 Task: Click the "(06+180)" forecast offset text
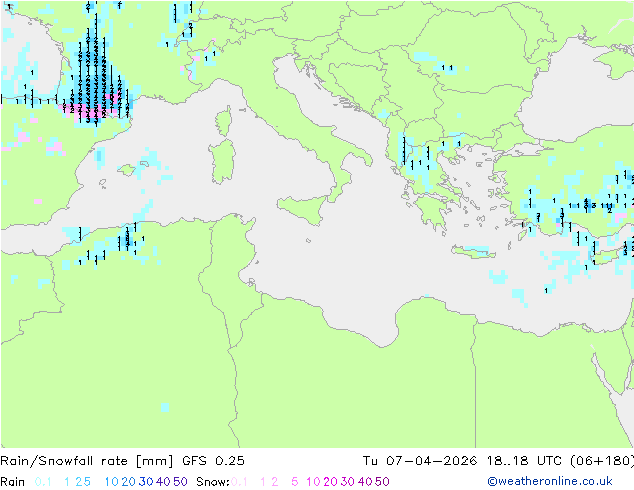pos(602,461)
